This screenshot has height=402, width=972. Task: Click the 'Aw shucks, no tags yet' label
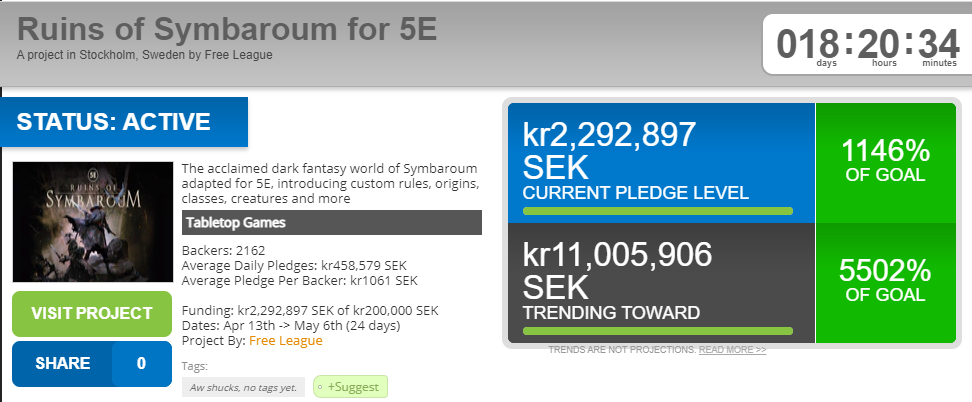(x=243, y=387)
